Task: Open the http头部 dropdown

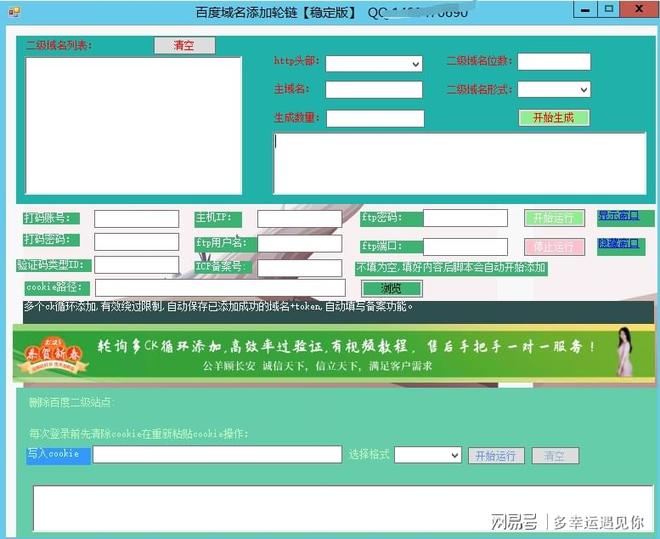Action: (374, 64)
